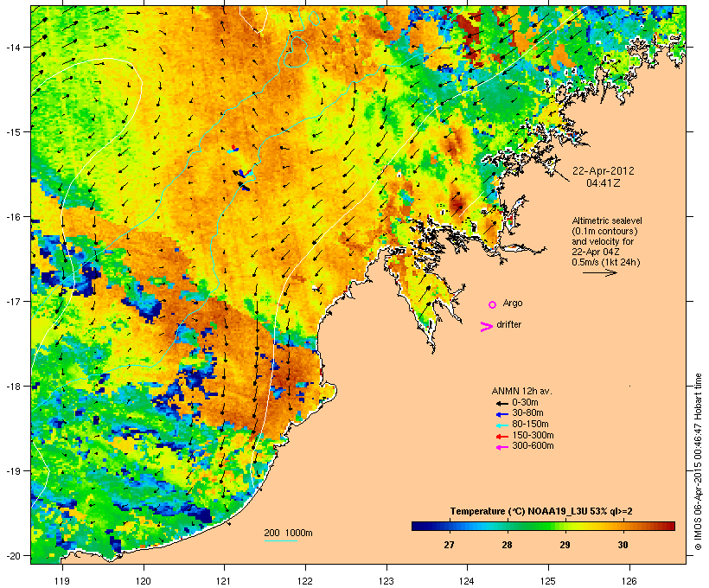Click the longitude label 125
The image size is (709, 588).
click(x=548, y=581)
